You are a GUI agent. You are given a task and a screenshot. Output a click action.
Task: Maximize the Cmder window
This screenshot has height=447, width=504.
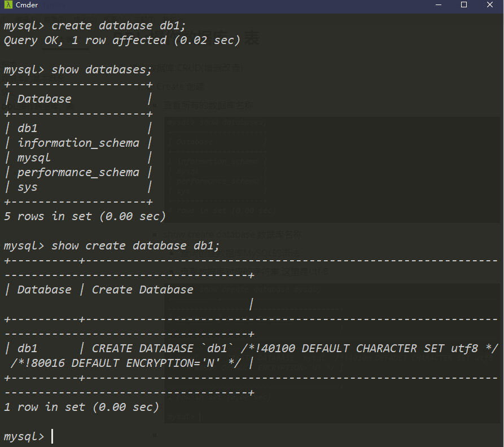(464, 5)
